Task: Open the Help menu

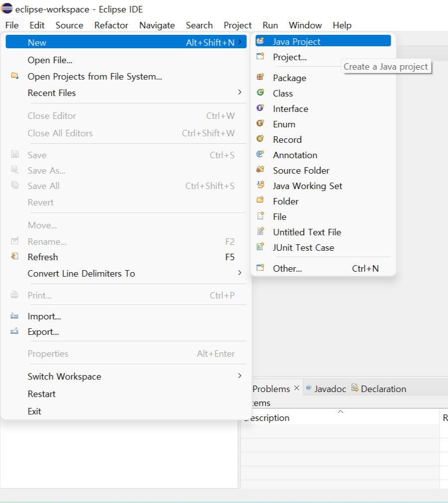Action: [342, 25]
